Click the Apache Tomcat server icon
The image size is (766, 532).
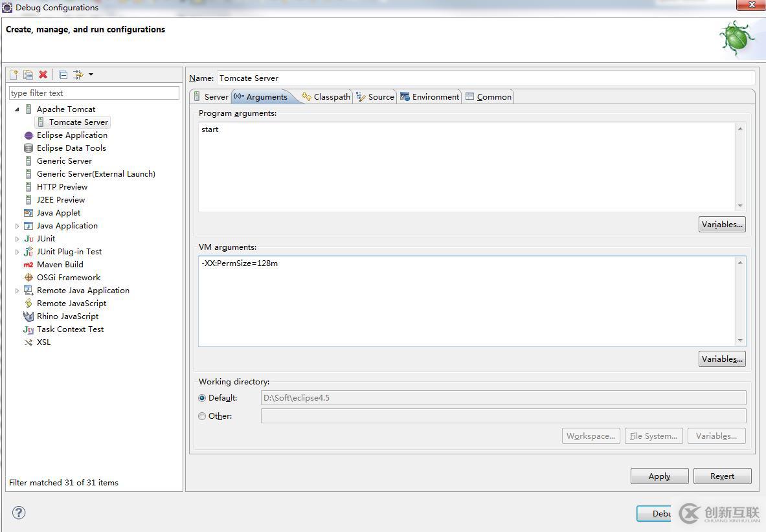(x=28, y=109)
